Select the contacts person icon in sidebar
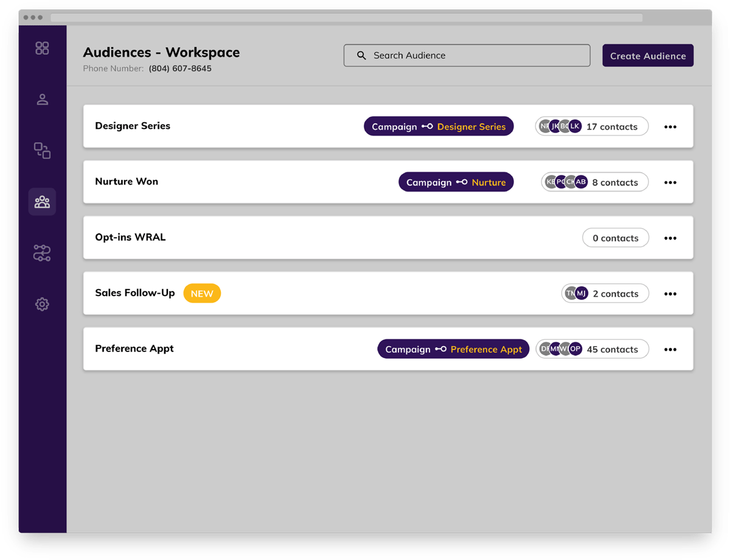This screenshot has height=560, width=730. click(x=42, y=99)
